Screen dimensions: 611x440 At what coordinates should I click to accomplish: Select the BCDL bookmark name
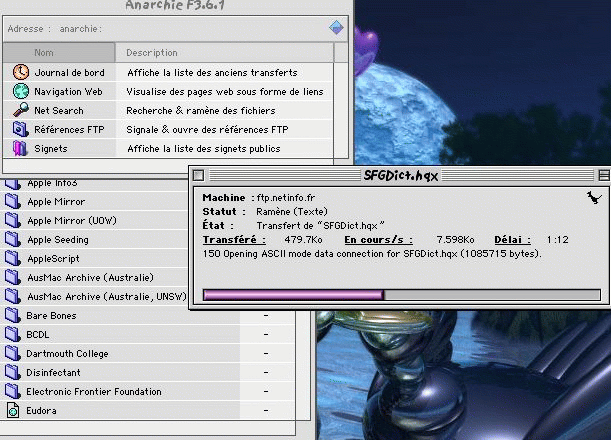[x=38, y=335]
